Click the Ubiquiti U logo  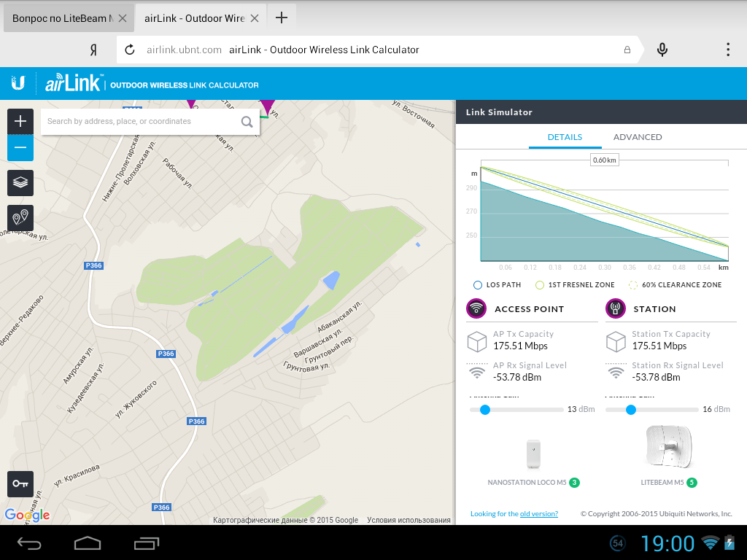point(18,83)
